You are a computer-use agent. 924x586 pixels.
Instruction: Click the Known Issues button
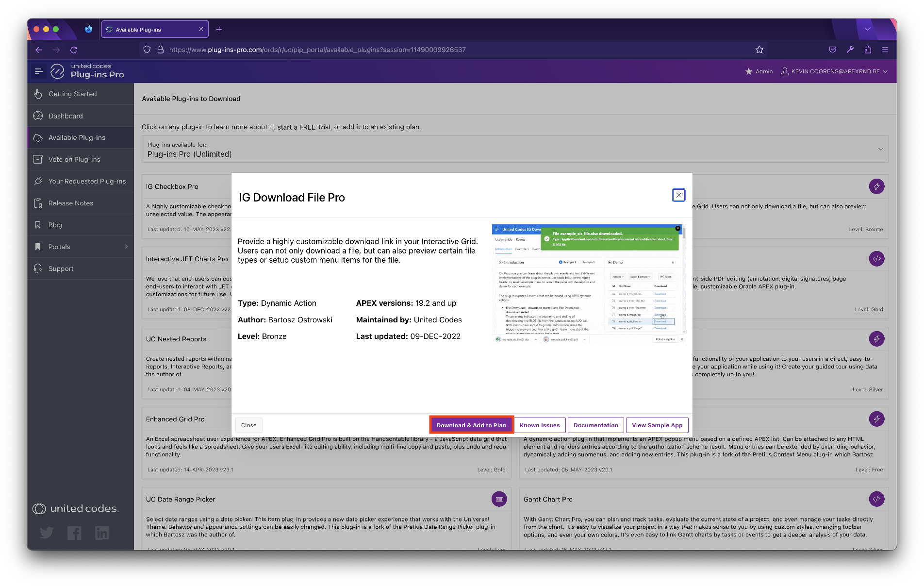point(540,425)
